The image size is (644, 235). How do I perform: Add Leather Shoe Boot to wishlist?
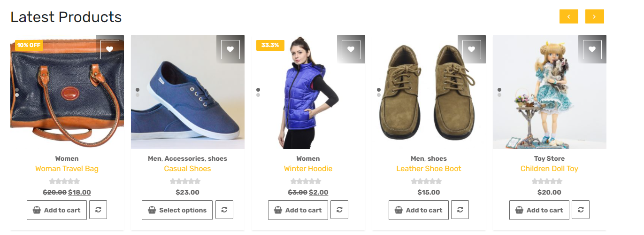click(472, 49)
